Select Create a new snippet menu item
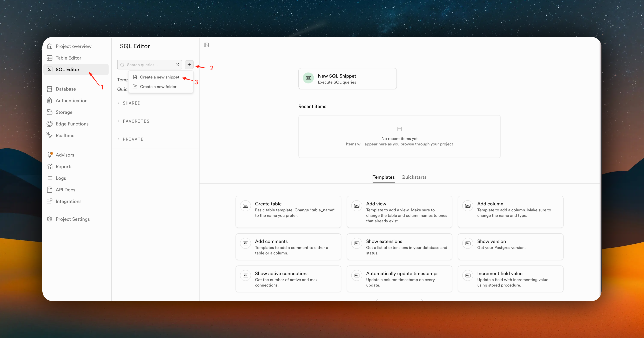The width and height of the screenshot is (644, 338). 159,77
